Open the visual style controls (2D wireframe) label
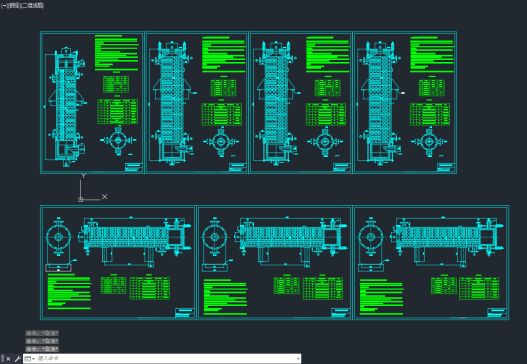 point(33,5)
